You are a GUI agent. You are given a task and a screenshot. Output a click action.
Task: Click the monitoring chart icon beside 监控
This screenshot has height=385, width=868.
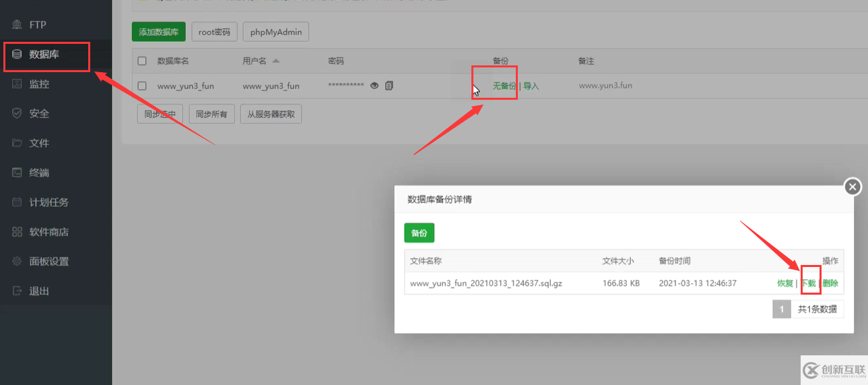[x=17, y=84]
